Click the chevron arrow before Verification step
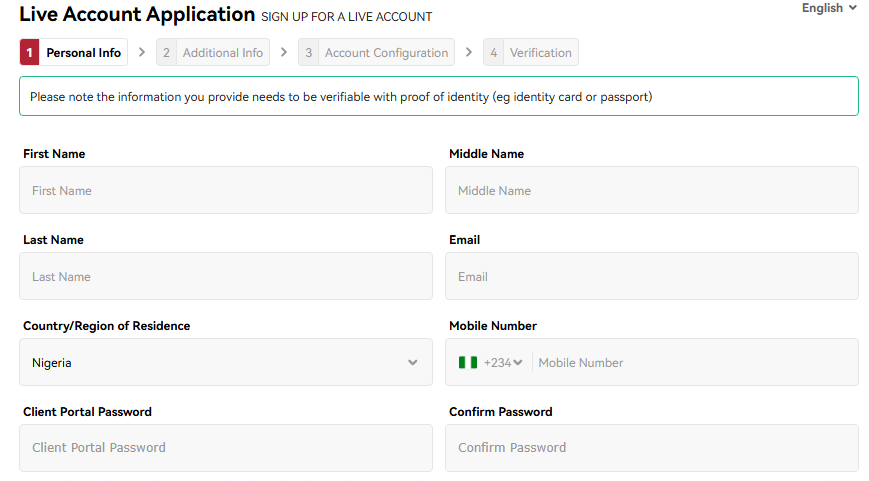This screenshot has height=481, width=869. [x=468, y=52]
